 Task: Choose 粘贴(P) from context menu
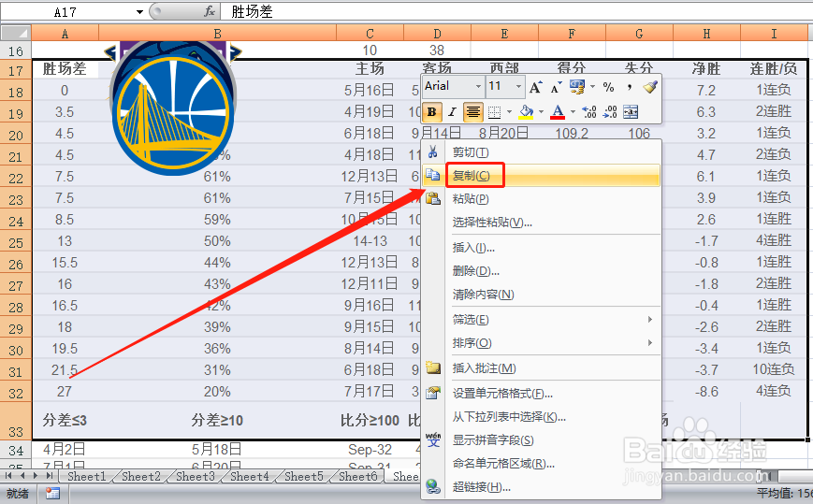(x=541, y=199)
